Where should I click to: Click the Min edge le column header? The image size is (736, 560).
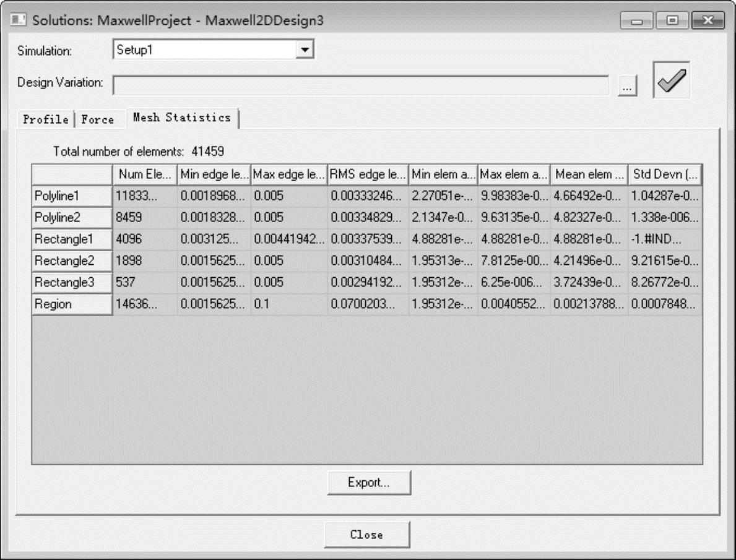[x=214, y=174]
